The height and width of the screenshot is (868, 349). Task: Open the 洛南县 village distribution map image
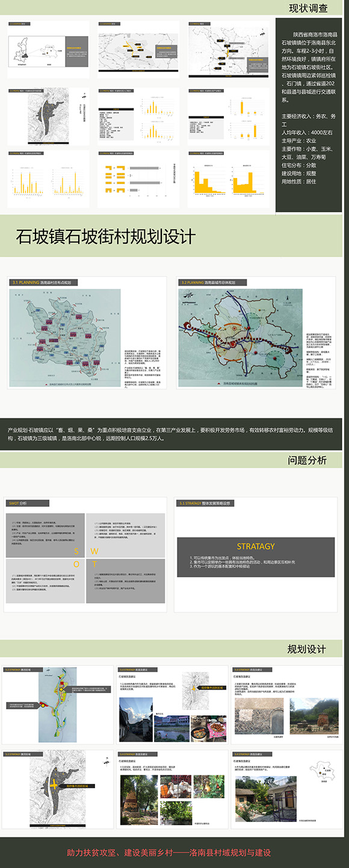pos(65,338)
